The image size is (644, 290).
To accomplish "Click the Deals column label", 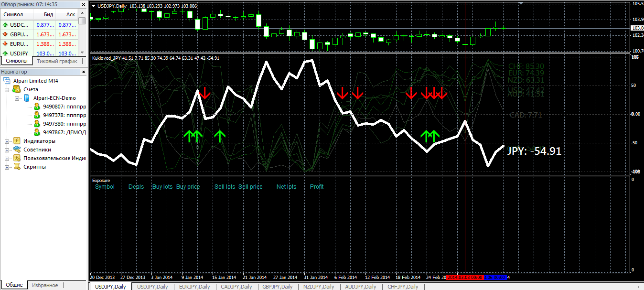I will point(136,187).
